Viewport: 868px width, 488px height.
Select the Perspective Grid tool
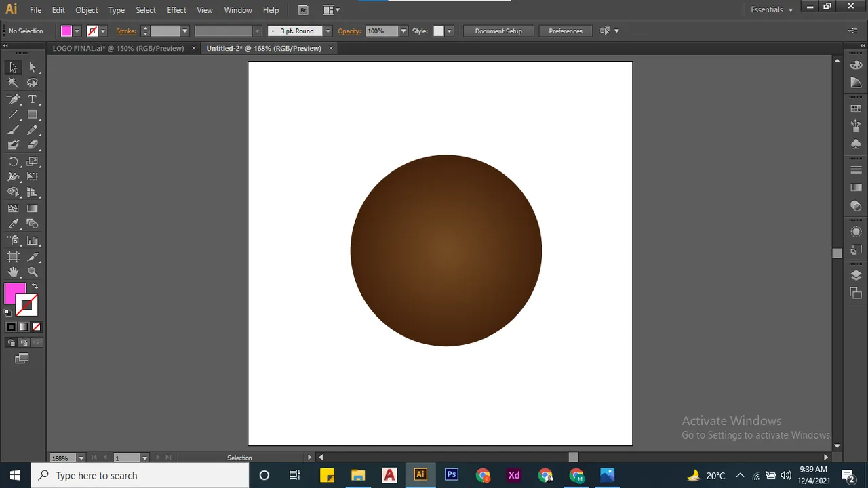[33, 192]
